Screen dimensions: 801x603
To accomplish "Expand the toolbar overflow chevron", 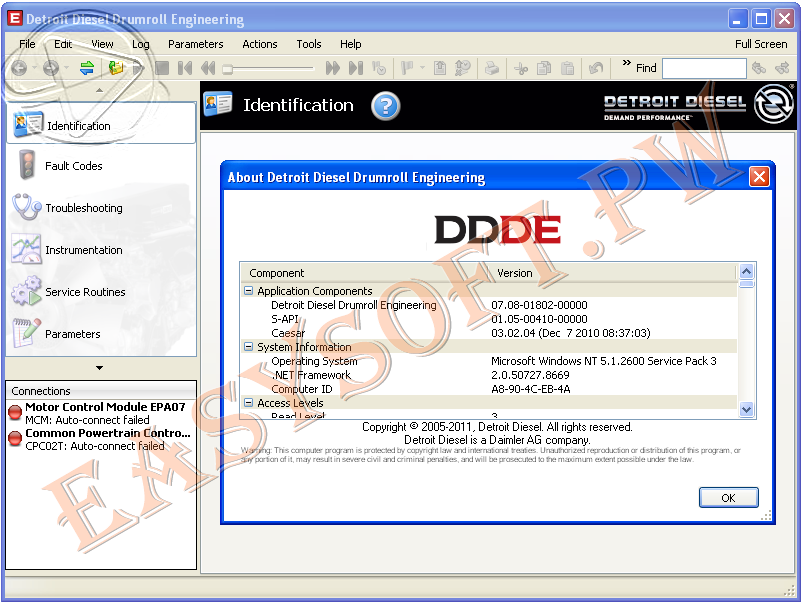I will tap(626, 63).
